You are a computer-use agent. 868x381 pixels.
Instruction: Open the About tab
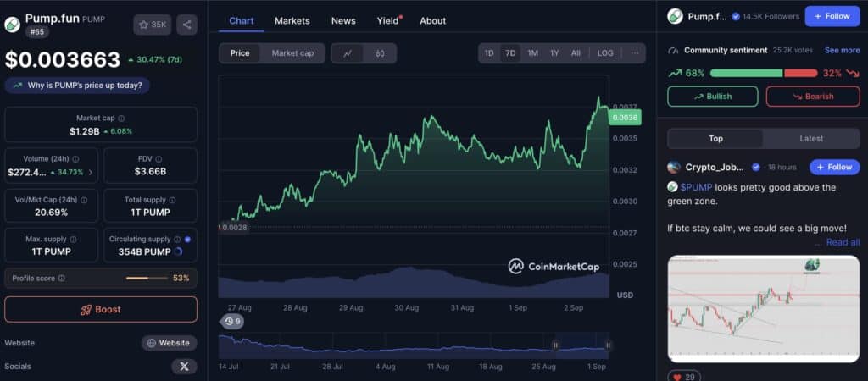[433, 20]
